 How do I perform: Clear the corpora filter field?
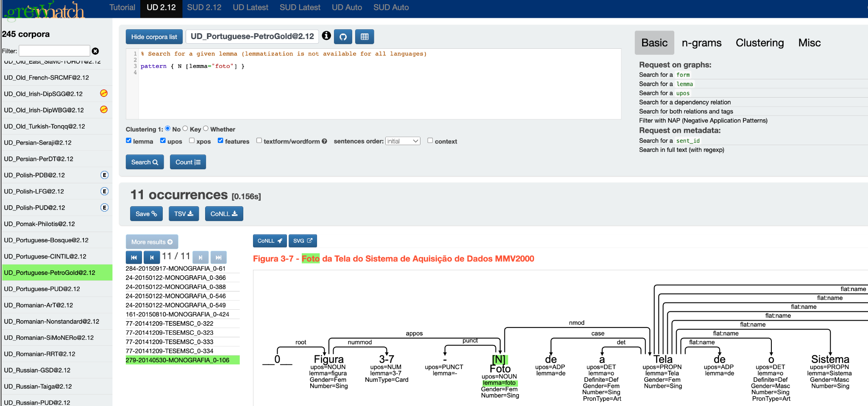pos(95,51)
